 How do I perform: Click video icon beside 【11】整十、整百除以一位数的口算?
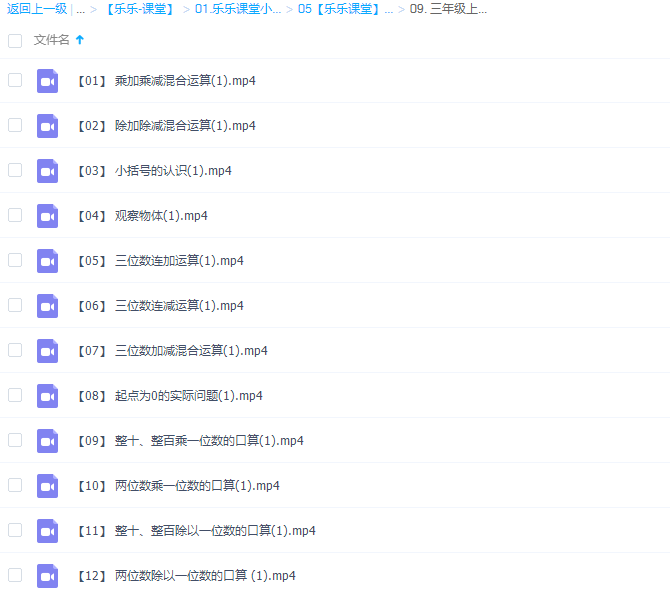(x=47, y=531)
